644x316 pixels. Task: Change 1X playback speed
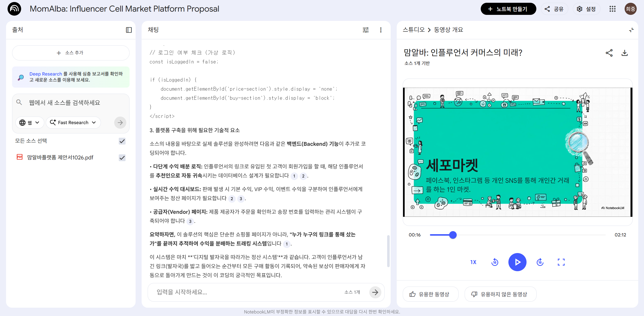[473, 262]
